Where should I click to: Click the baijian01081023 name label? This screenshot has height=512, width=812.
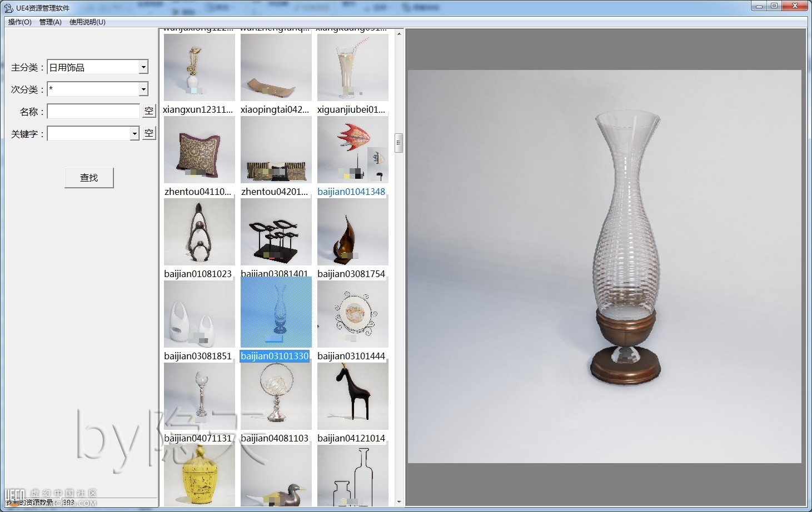coord(198,274)
